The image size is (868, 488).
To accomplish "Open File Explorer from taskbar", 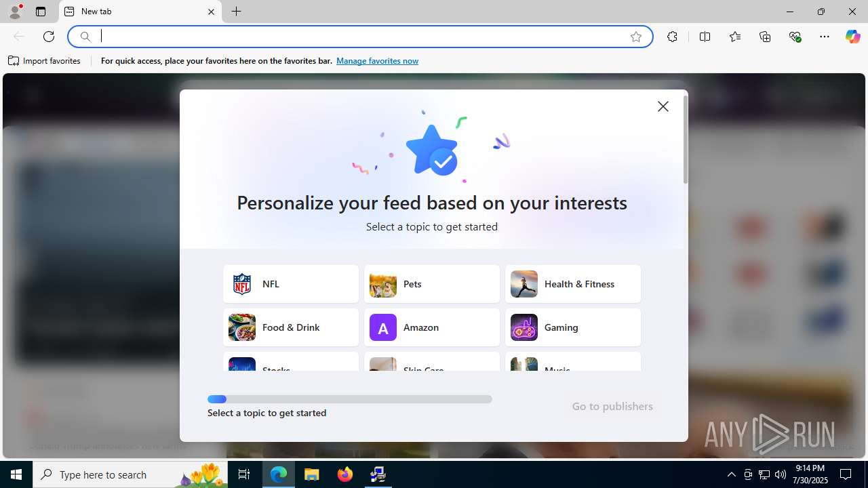I will point(312,474).
